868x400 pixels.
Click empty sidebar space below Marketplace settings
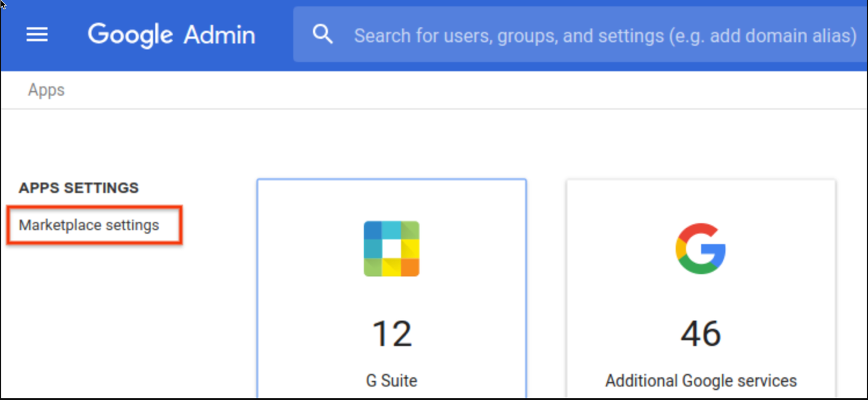94,312
